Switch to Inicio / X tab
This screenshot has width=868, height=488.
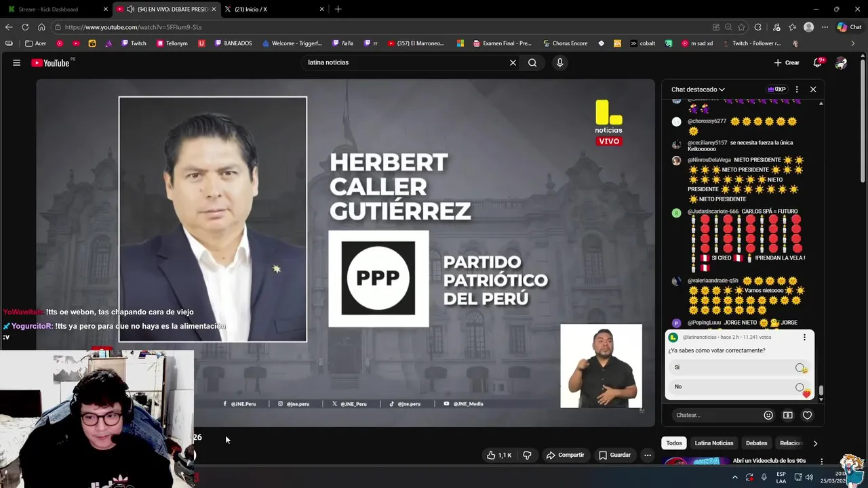274,9
